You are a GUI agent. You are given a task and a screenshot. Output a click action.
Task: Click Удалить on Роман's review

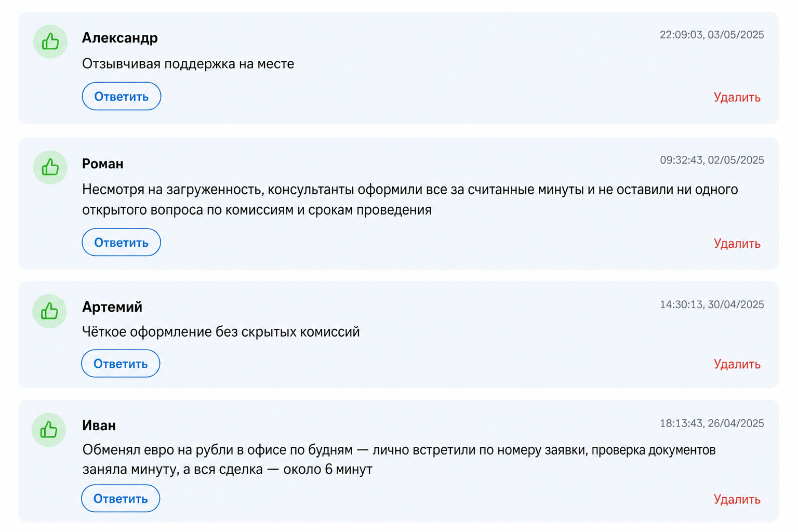(x=737, y=243)
